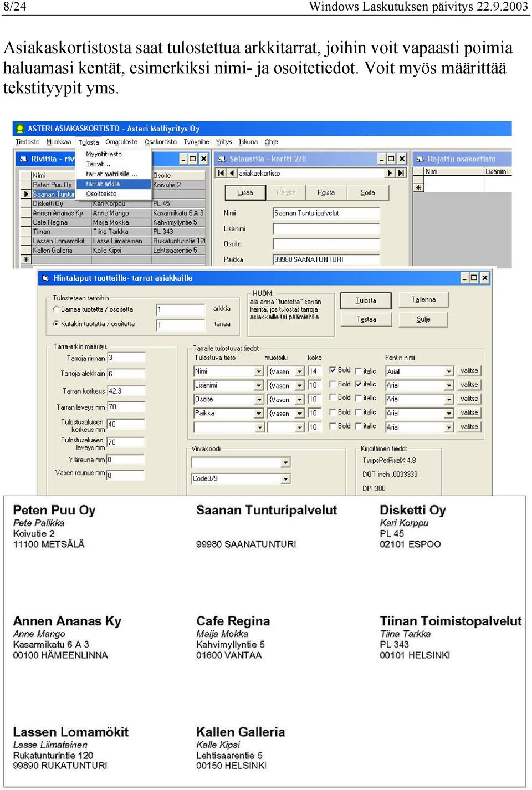The image size is (532, 790).
Task: Uncheck italic for the Lisänimi row
Action: (x=359, y=384)
